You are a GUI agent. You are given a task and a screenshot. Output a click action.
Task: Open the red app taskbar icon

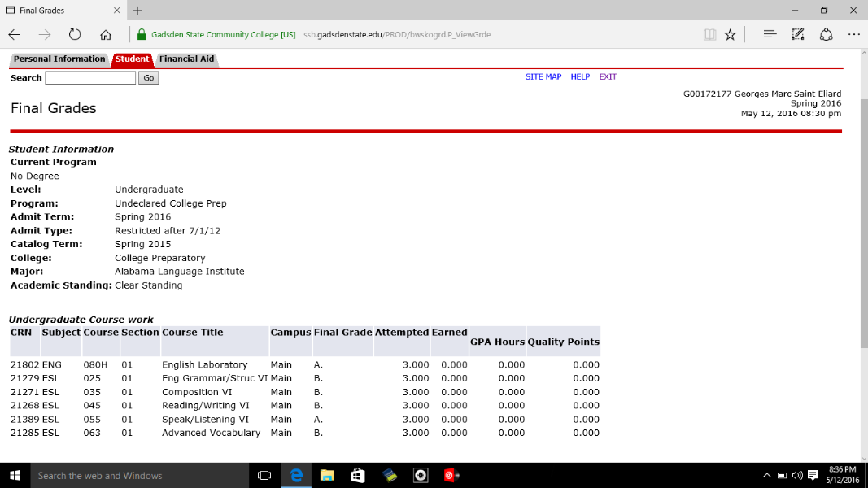451,475
